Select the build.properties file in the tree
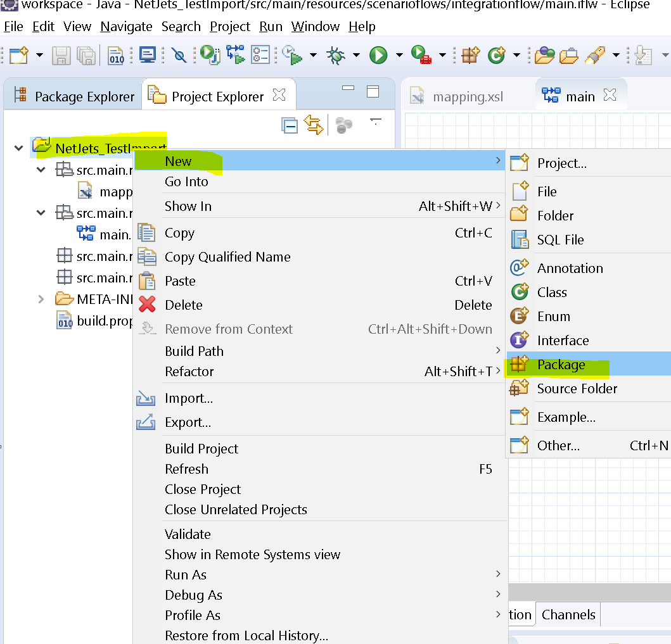Screen dimensions: 671x644 pos(94,320)
